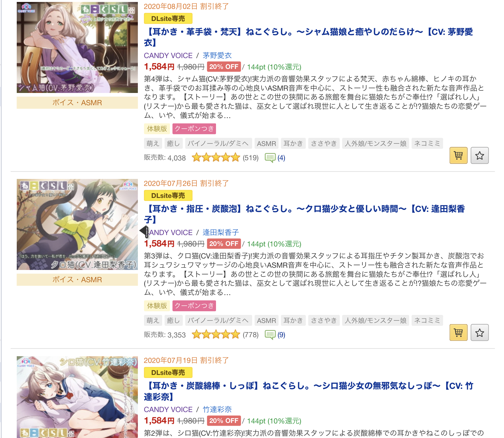Open the star rating (778) of the クロ猫少女 product
Screen dimensions: 504x438
[225, 335]
